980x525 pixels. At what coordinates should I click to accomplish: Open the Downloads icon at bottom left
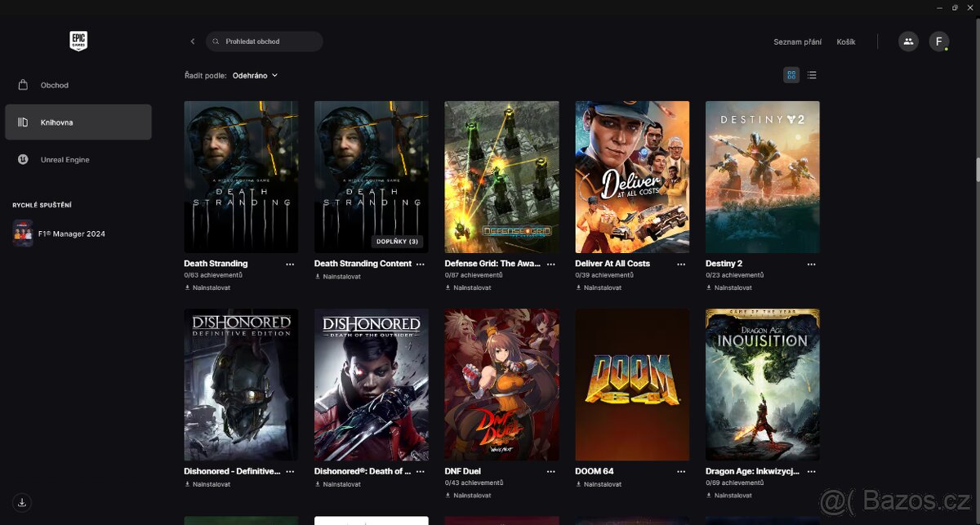tap(21, 502)
